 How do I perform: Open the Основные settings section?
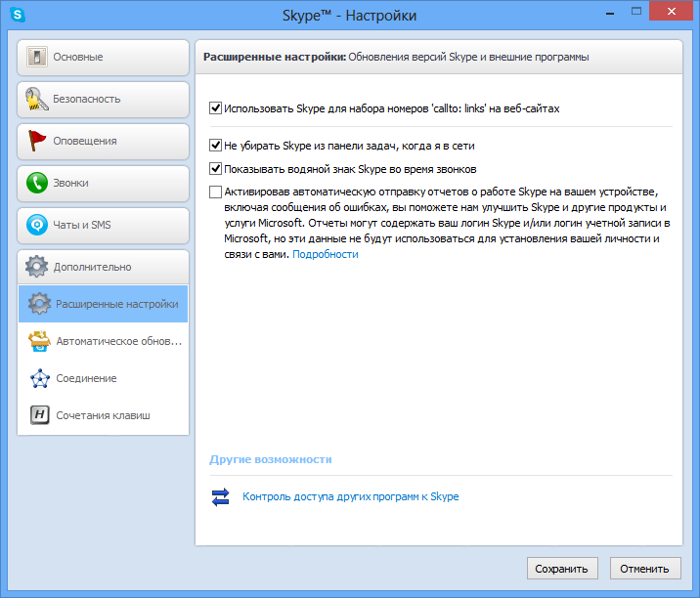point(103,57)
